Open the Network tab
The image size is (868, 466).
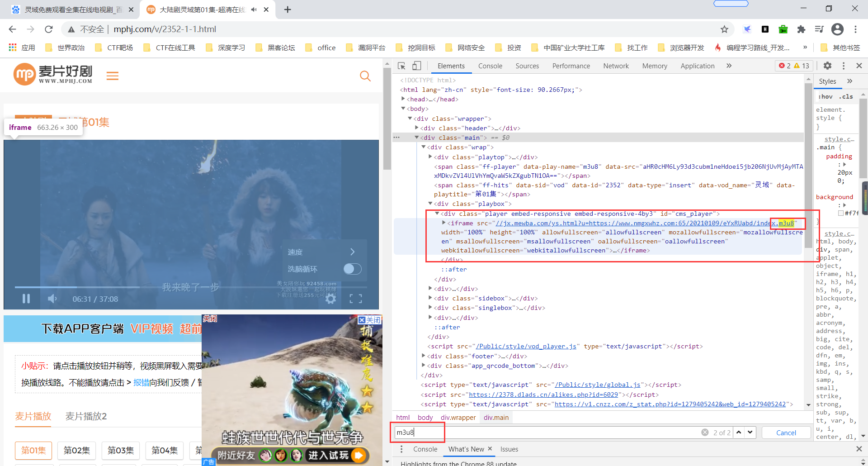[x=616, y=66]
